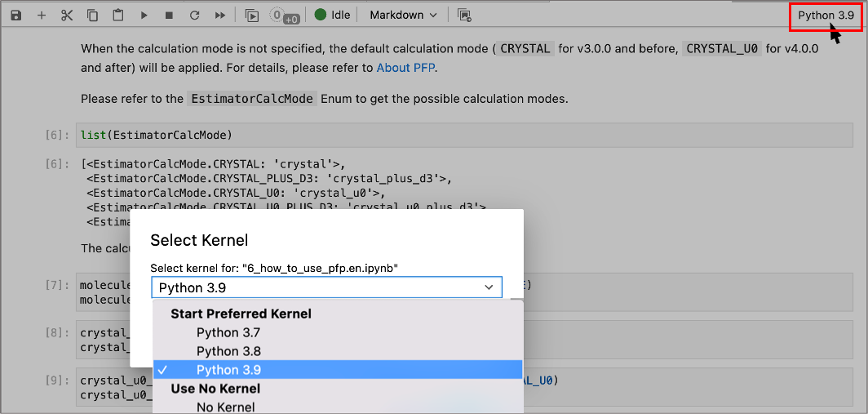Click the run-all cells panel icon
The width and height of the screenshot is (868, 414).
[252, 15]
